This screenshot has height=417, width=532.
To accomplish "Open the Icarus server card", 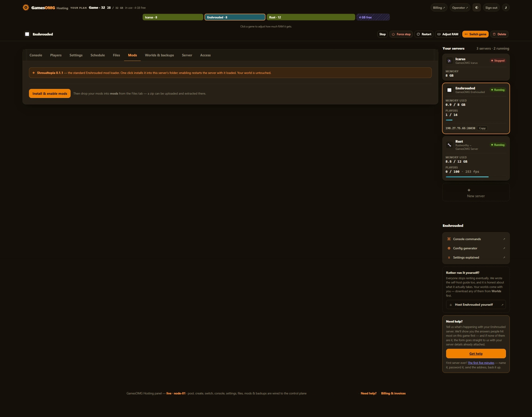I will [476, 67].
